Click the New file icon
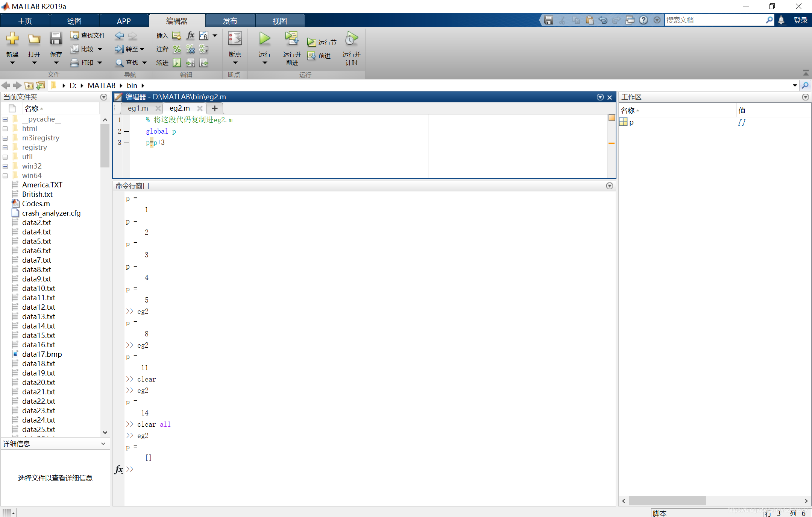The height and width of the screenshot is (517, 812). point(12,38)
